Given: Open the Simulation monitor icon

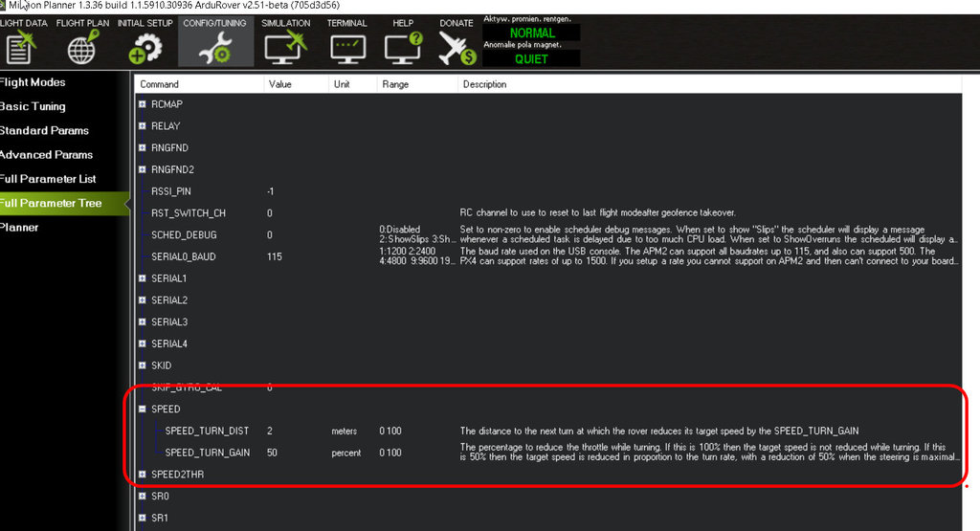Looking at the screenshot, I should pyautogui.click(x=285, y=46).
